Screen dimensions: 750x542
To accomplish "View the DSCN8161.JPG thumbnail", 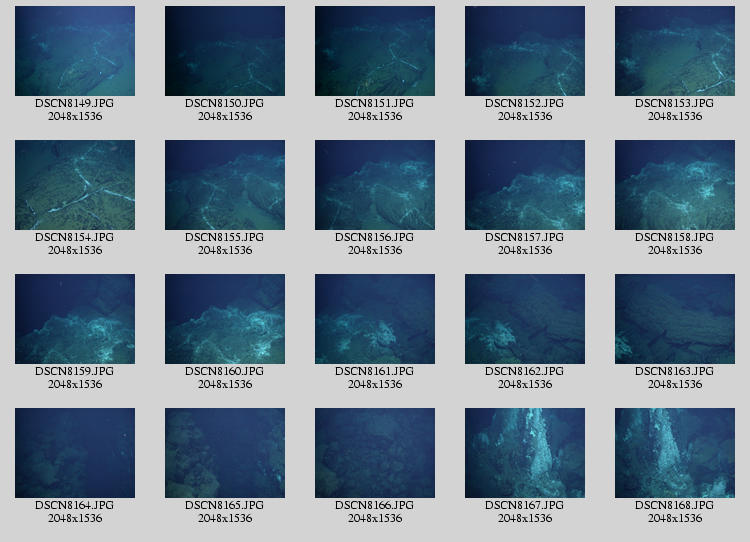I will point(375,319).
